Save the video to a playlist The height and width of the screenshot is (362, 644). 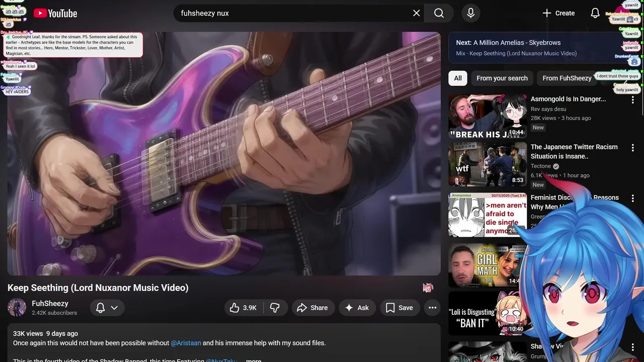pyautogui.click(x=399, y=308)
